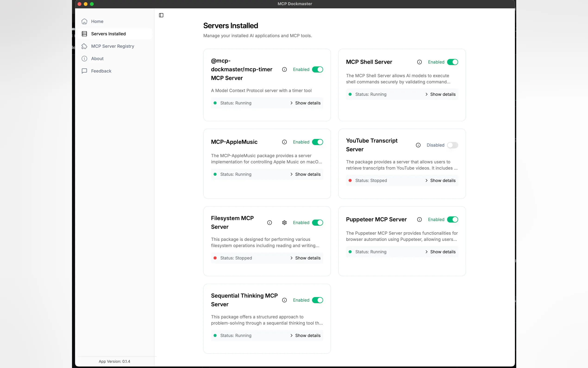This screenshot has height=368, width=588.
Task: Click the info icon for MCP Shell Server
Action: pyautogui.click(x=419, y=62)
